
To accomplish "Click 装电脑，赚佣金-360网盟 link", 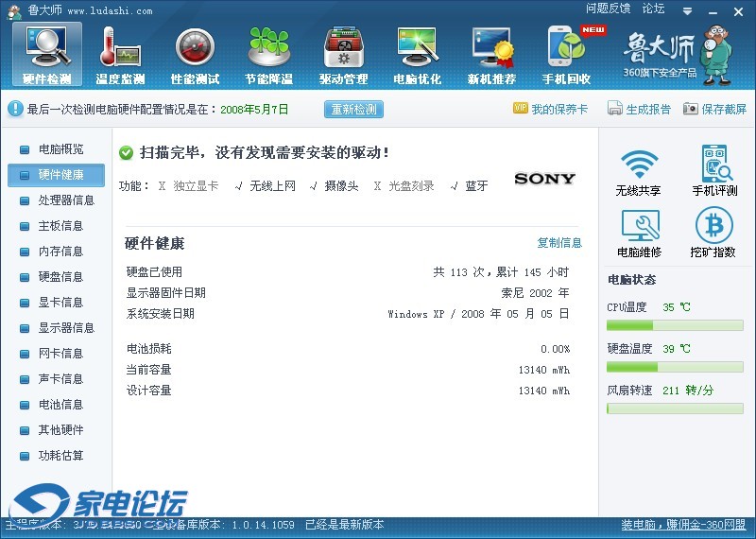I will 682,525.
